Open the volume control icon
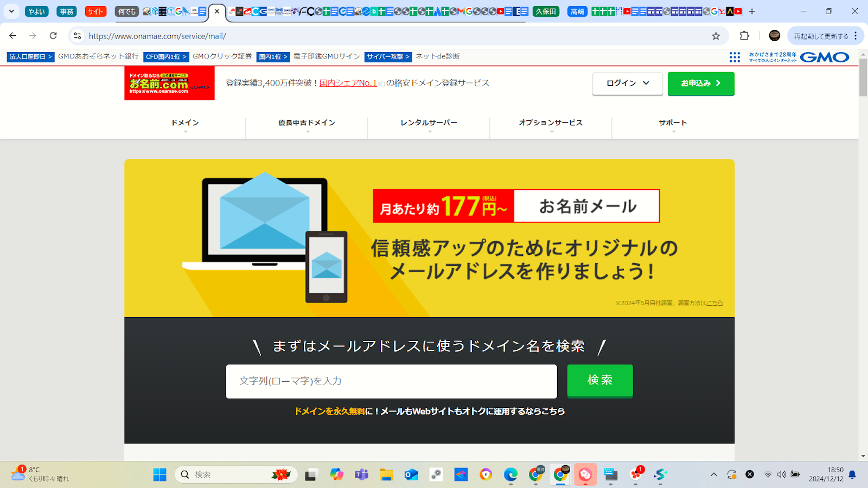 click(x=781, y=474)
